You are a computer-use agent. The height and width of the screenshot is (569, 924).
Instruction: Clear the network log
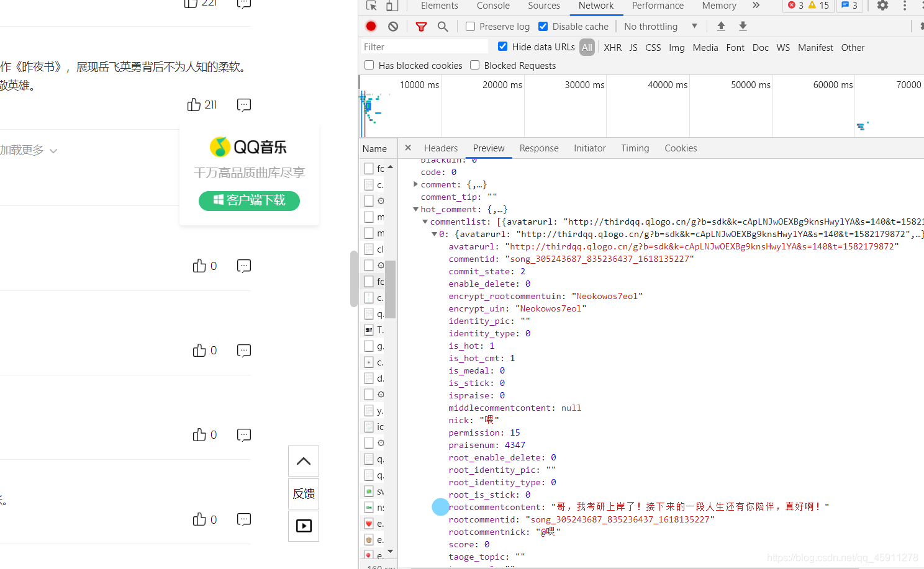393,26
